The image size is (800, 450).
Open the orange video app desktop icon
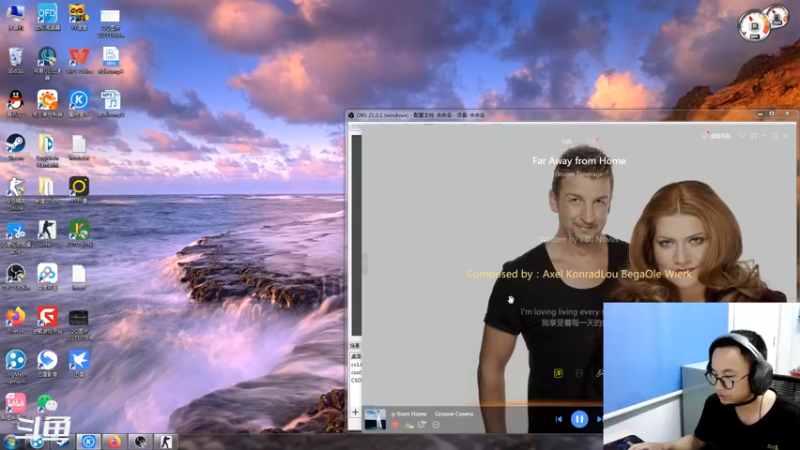pyautogui.click(x=47, y=103)
